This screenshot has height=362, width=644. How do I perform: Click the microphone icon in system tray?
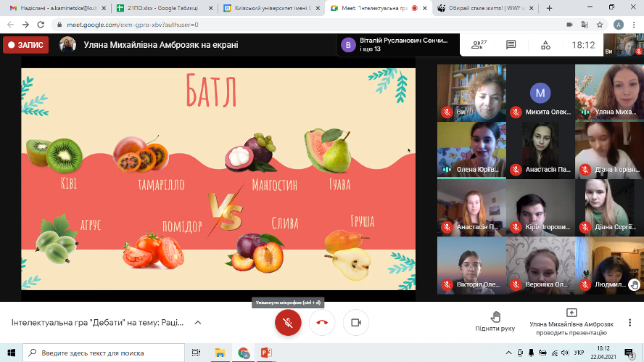click(x=531, y=353)
